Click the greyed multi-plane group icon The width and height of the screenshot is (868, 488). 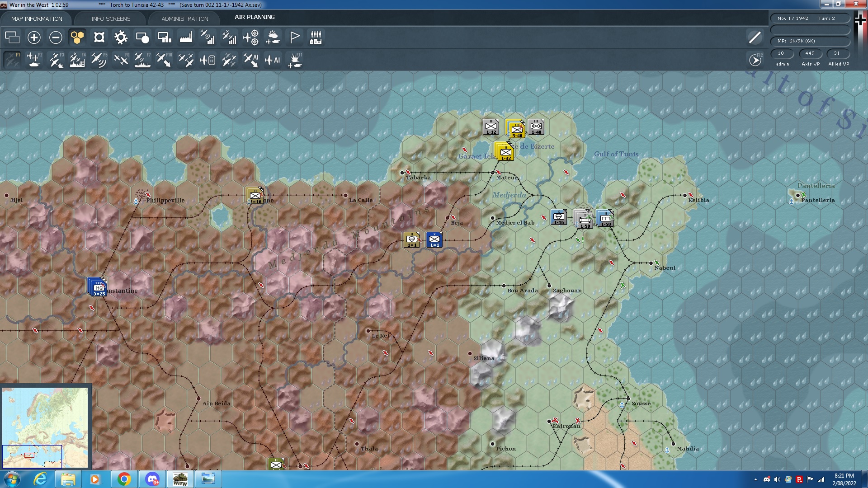(229, 60)
